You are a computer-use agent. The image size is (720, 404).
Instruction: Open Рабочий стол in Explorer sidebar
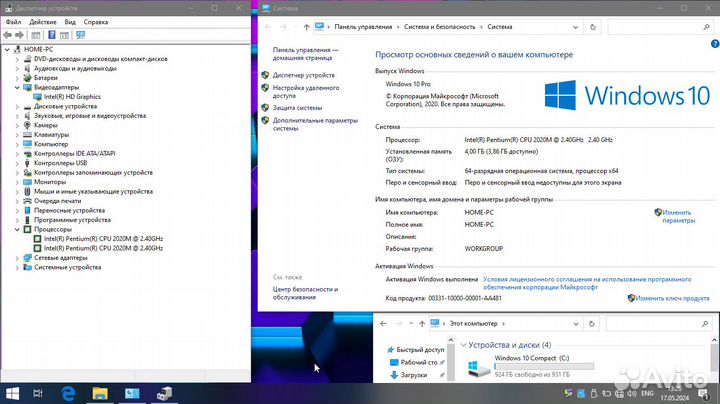coord(419,362)
